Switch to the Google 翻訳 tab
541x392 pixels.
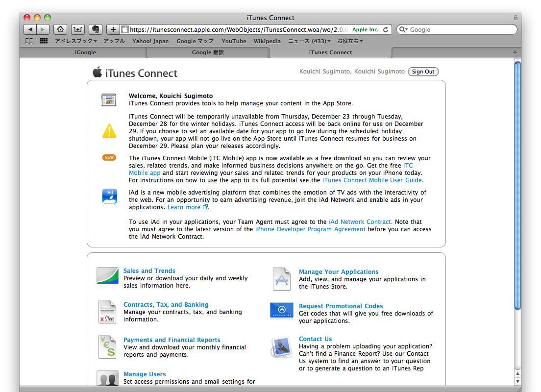[208, 52]
